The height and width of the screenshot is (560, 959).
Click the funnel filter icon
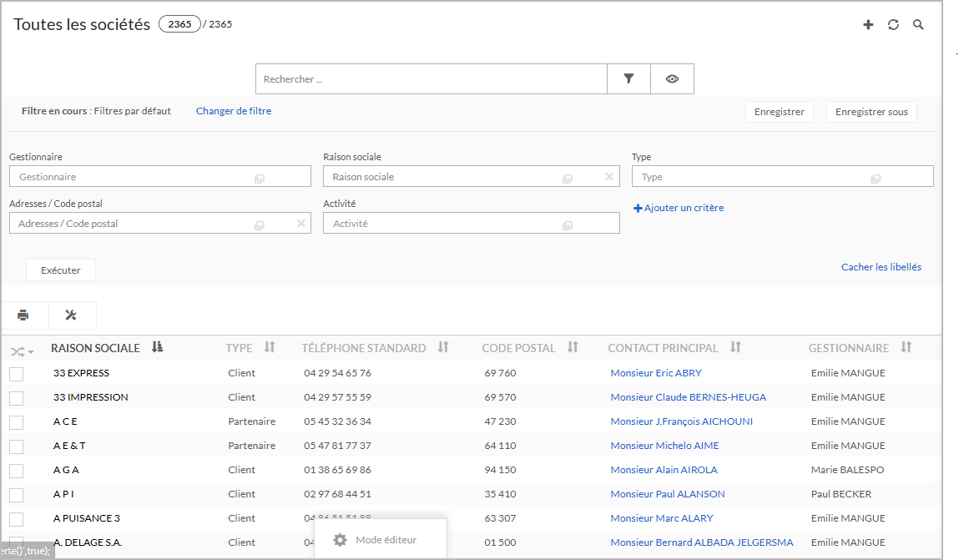coord(628,79)
